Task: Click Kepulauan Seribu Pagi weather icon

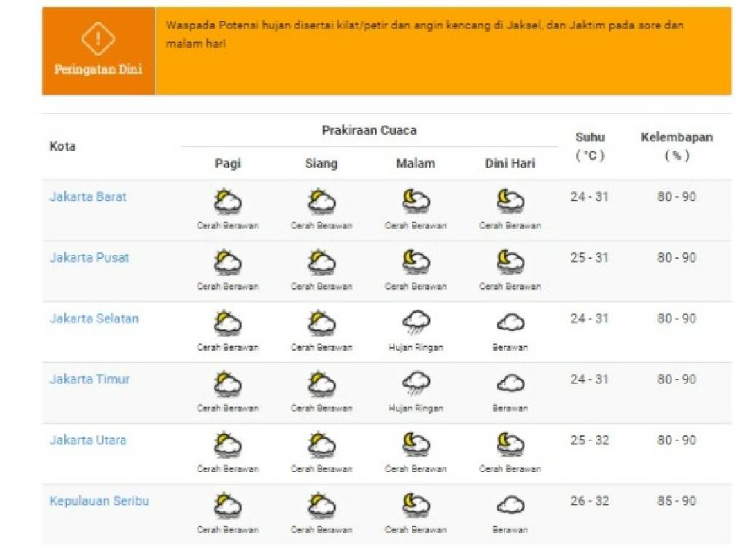Action: 228,505
